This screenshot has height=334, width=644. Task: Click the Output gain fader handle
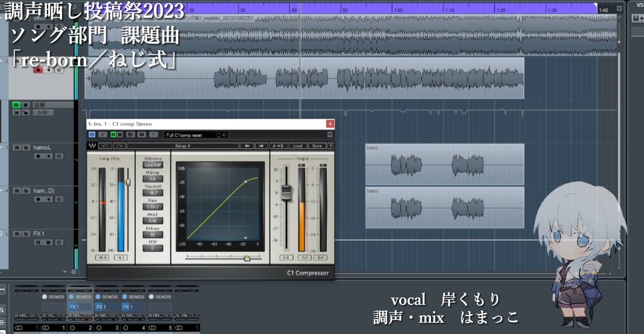pyautogui.click(x=286, y=192)
